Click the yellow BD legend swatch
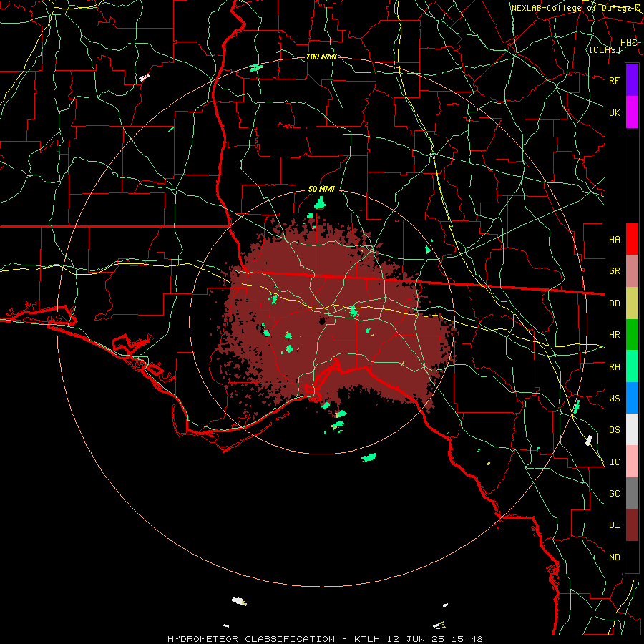 (632, 303)
